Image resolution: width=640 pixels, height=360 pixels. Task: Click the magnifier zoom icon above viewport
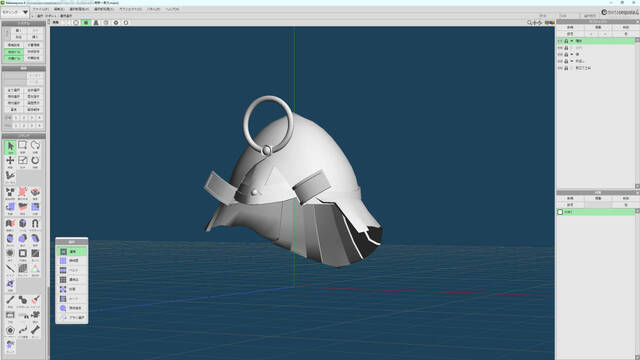(529, 23)
